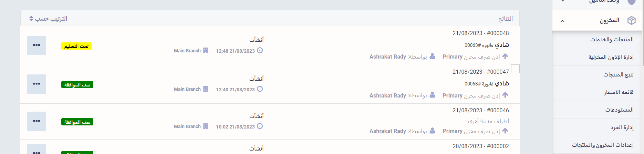Open تتبع المنتجات sidebar item

click(x=618, y=74)
